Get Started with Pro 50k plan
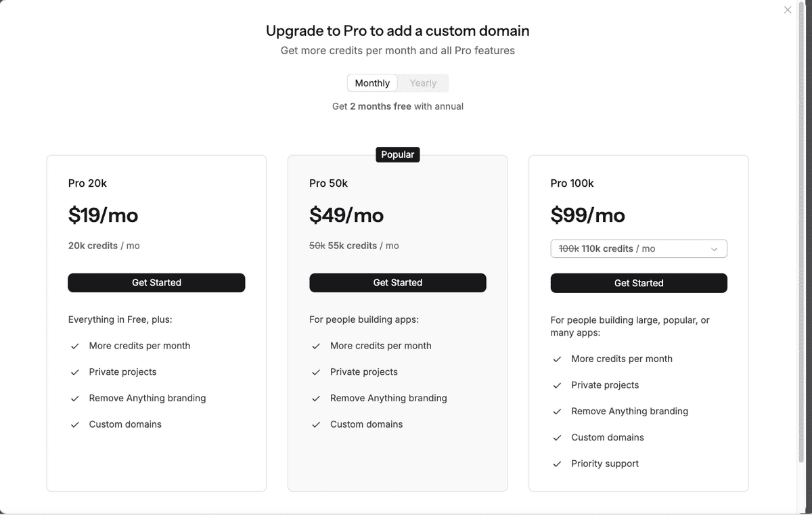Image resolution: width=812 pixels, height=515 pixels. [397, 283]
